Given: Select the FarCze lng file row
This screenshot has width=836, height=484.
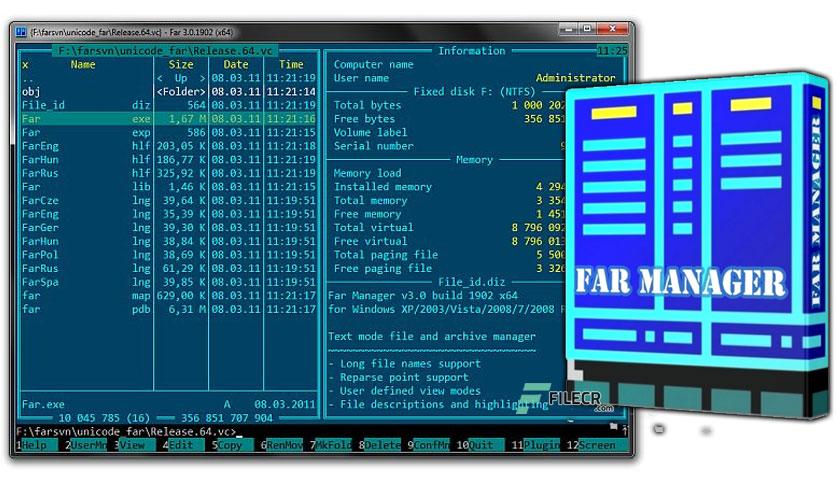Looking at the screenshot, I should coord(168,200).
